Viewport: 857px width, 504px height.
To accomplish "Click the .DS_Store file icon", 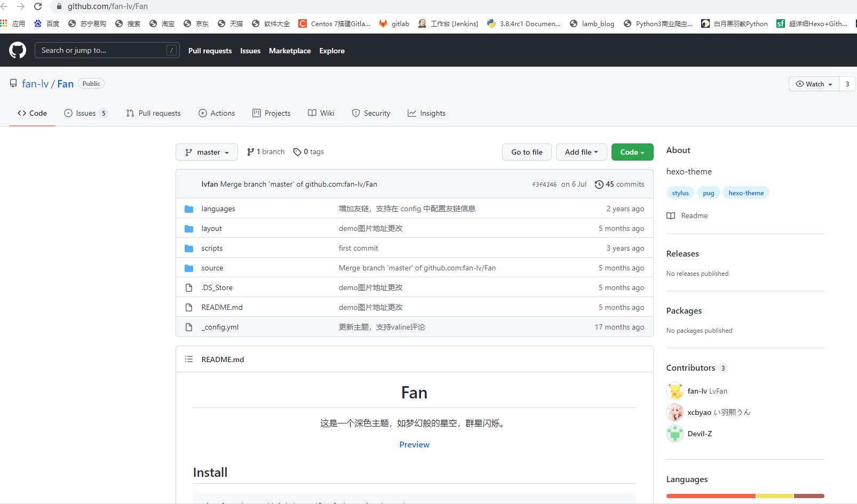I will (189, 287).
